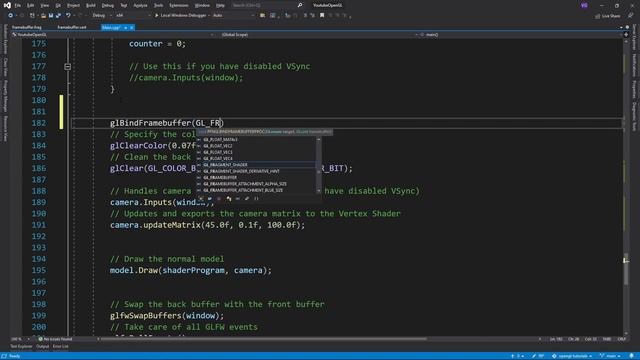Open the Debug configuration dropdown
Image resolution: width=640 pixels, height=360 pixels.
[102, 16]
